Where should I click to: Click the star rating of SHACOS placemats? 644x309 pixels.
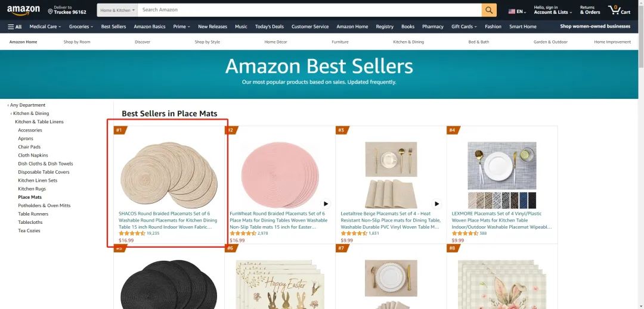[x=132, y=233]
